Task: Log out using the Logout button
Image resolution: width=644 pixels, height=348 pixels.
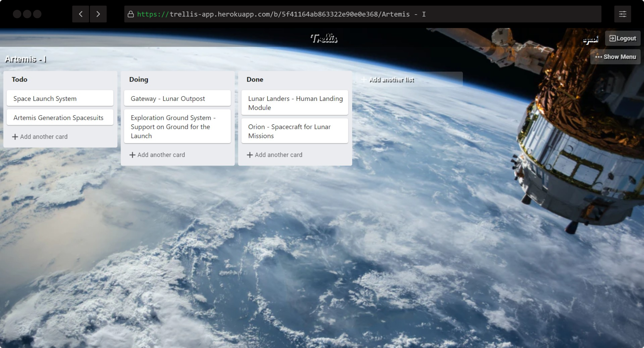Action: tap(622, 38)
